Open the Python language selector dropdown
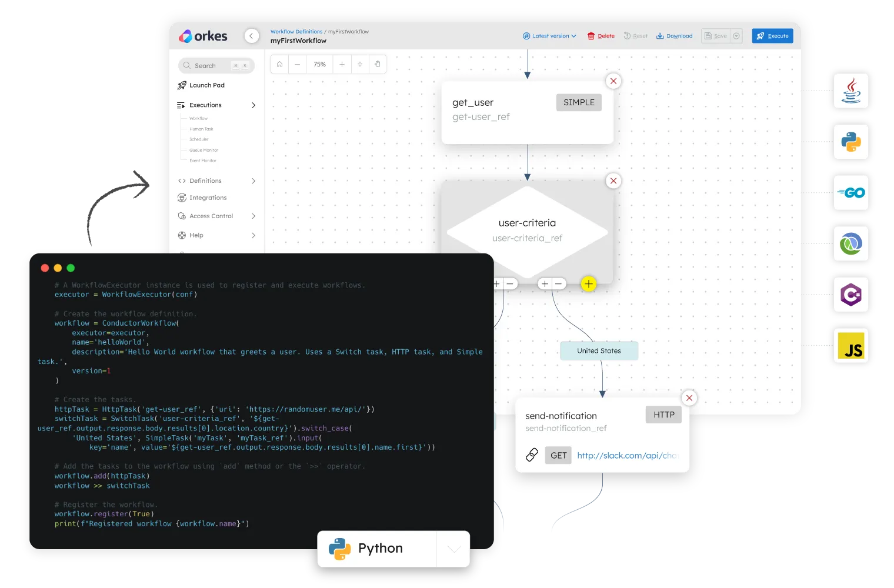 click(453, 549)
